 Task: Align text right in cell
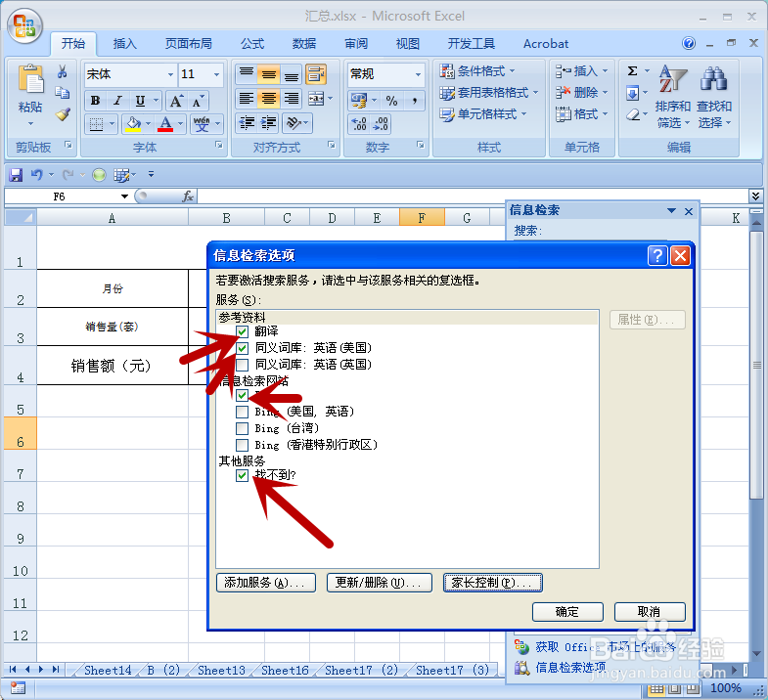click(x=292, y=99)
